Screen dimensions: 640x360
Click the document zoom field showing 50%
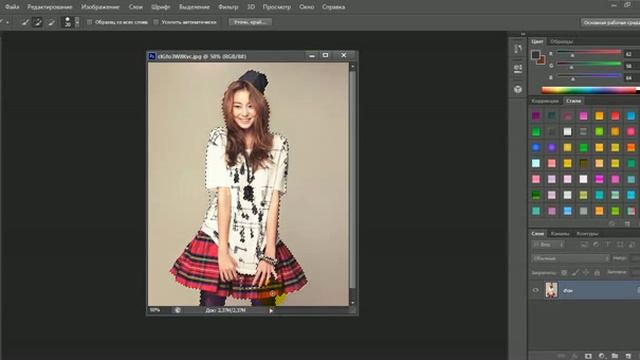click(155, 310)
